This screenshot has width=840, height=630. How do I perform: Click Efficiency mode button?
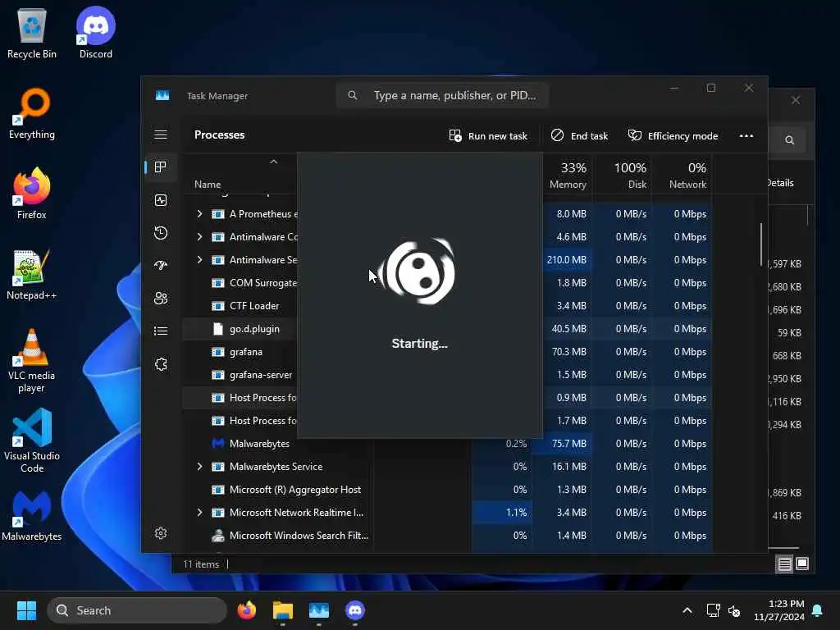(x=673, y=135)
